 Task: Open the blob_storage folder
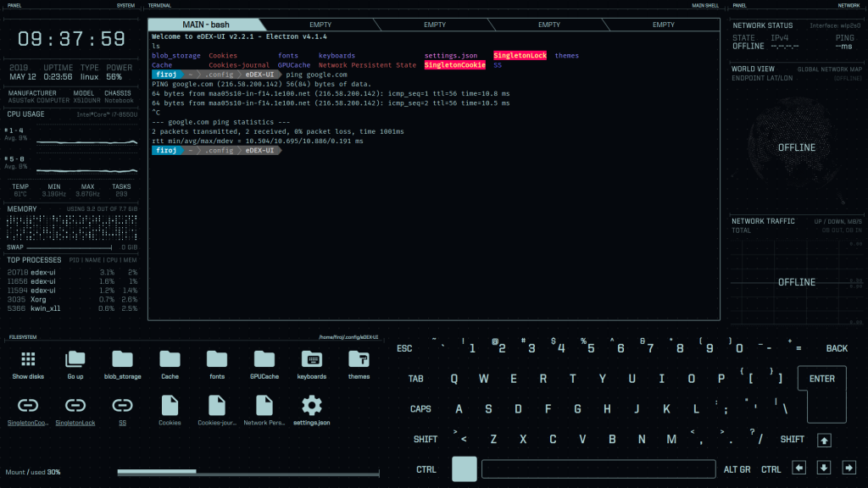tap(122, 359)
